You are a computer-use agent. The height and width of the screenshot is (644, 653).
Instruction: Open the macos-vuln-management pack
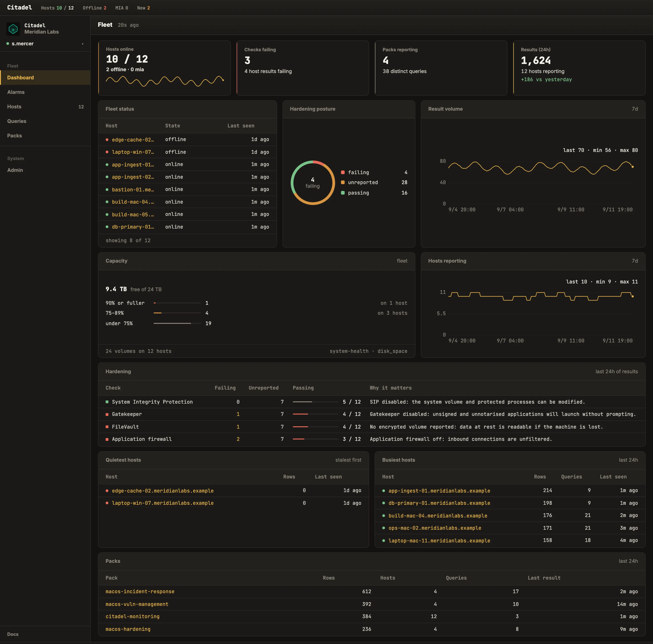tap(137, 604)
